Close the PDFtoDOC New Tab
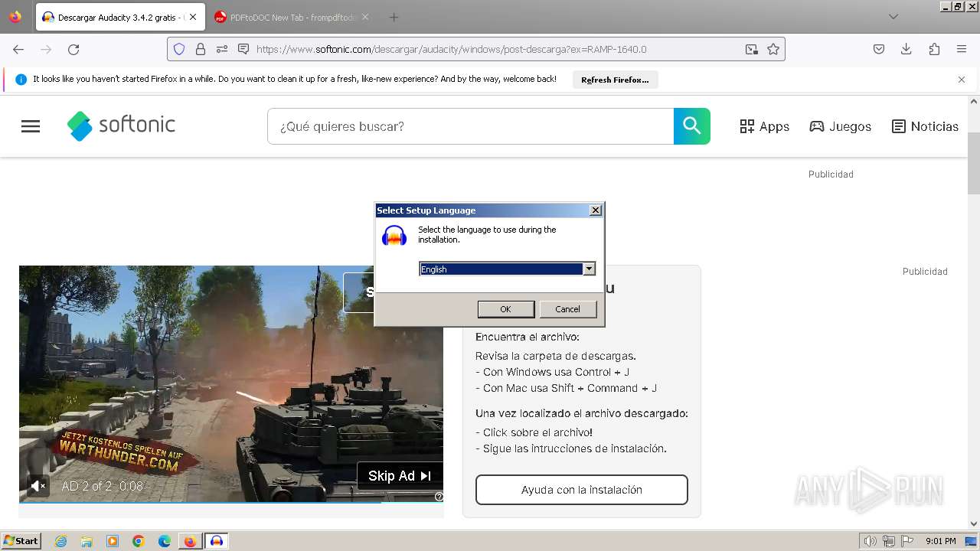This screenshot has width=980, height=551. (x=365, y=17)
